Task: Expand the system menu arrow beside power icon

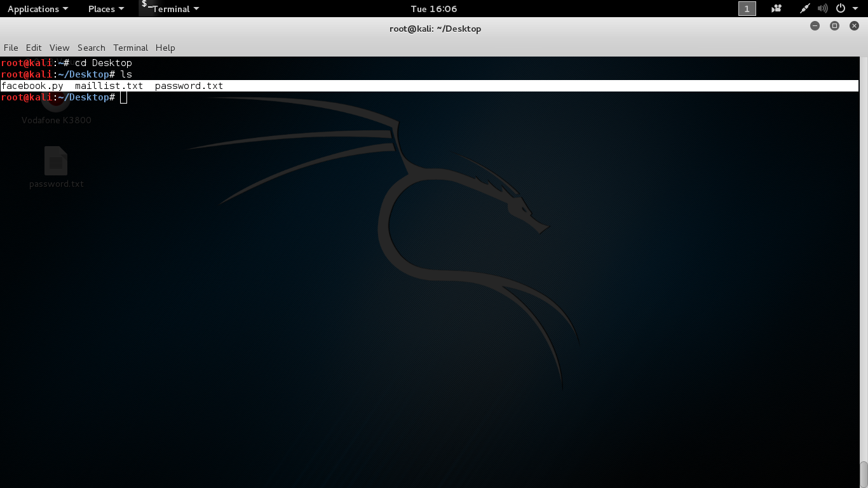Action: pos(854,9)
